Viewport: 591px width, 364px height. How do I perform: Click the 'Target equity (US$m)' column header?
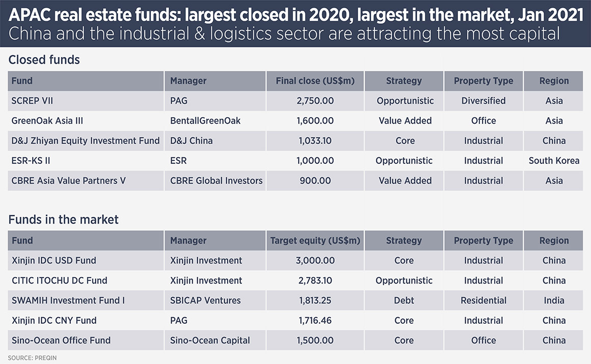[x=315, y=241]
